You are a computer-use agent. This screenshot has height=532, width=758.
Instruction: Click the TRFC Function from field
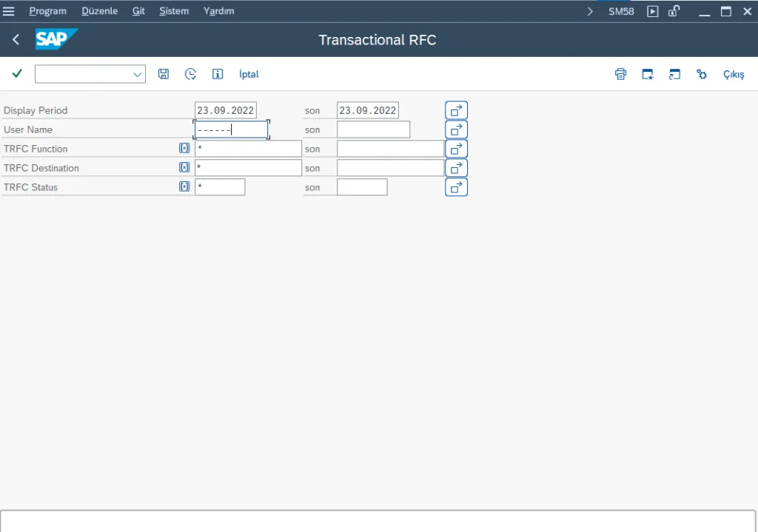point(248,149)
